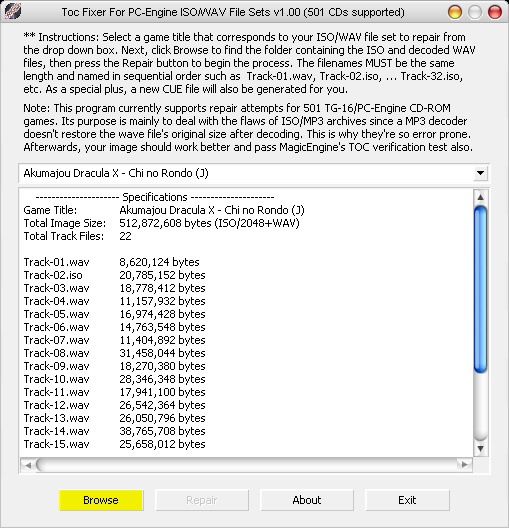Click the specifications scroll down arrow
The width and height of the screenshot is (509, 528).
click(x=481, y=449)
